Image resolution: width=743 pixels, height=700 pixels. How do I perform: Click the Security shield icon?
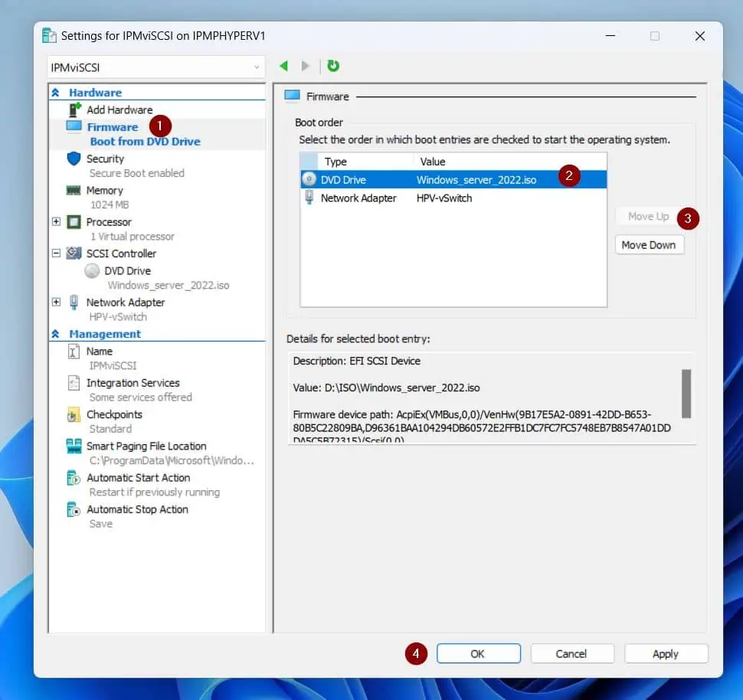tap(74, 159)
